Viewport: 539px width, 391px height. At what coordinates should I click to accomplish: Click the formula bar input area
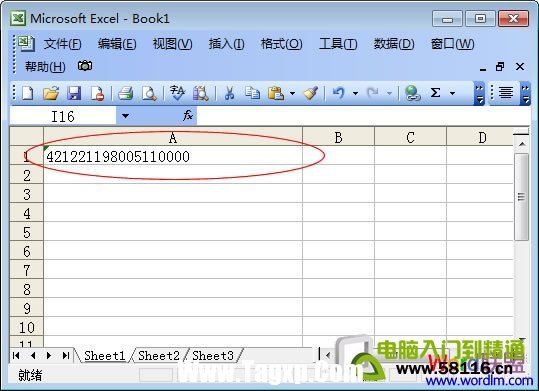(363, 116)
